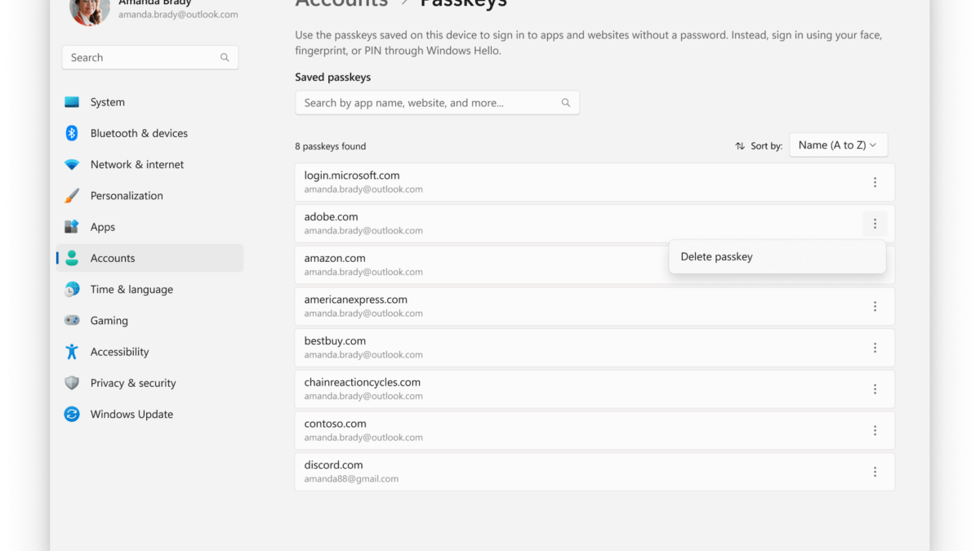Viewport: 980px width, 551px height.
Task: Select the Privacy & security shield icon
Action: pos(72,383)
